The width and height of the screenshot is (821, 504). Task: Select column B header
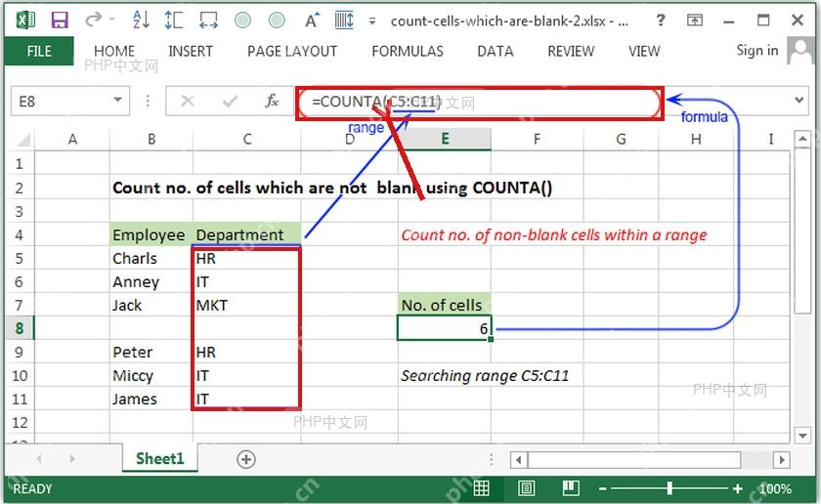(x=151, y=140)
